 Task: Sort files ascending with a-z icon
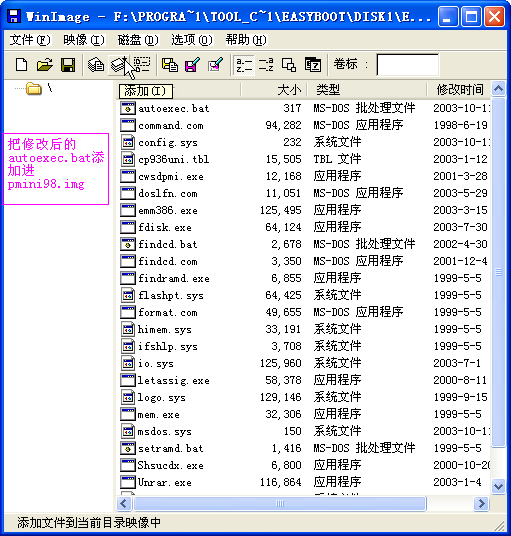(x=244, y=65)
